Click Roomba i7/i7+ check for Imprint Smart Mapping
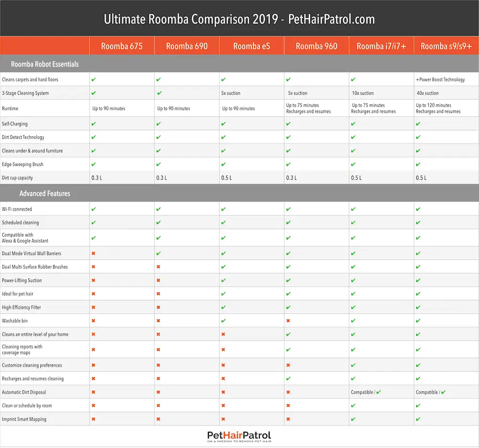Image resolution: width=479 pixels, height=448 pixels. coord(353,419)
